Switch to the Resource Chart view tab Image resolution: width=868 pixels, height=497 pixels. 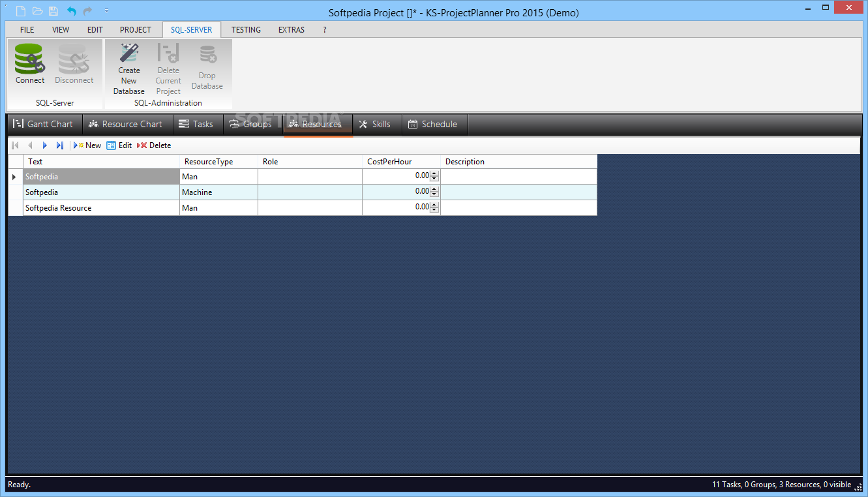(x=127, y=124)
